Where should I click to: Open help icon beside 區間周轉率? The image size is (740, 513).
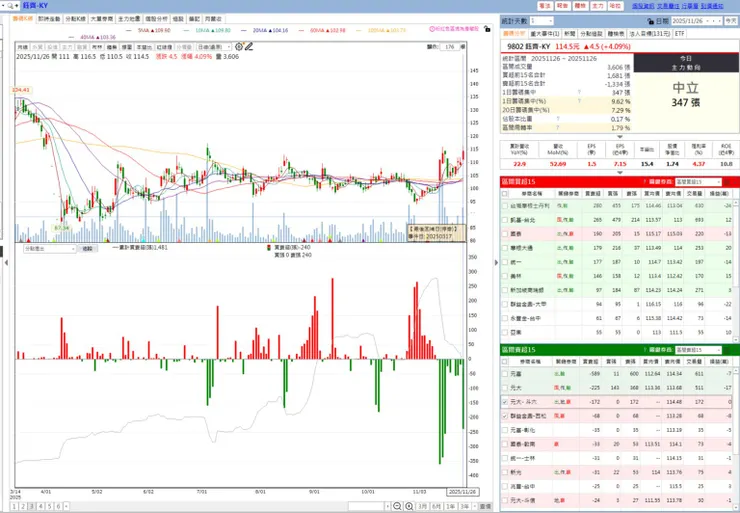tap(558, 128)
